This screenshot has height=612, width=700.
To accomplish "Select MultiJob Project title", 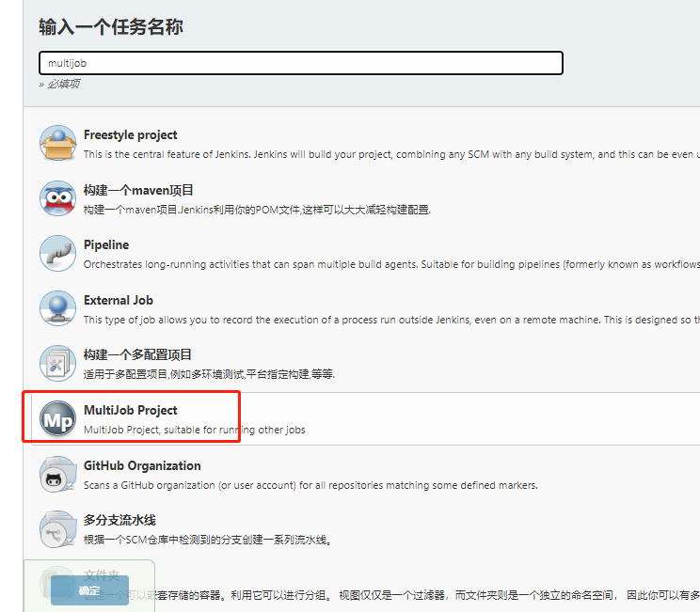I will [x=131, y=411].
